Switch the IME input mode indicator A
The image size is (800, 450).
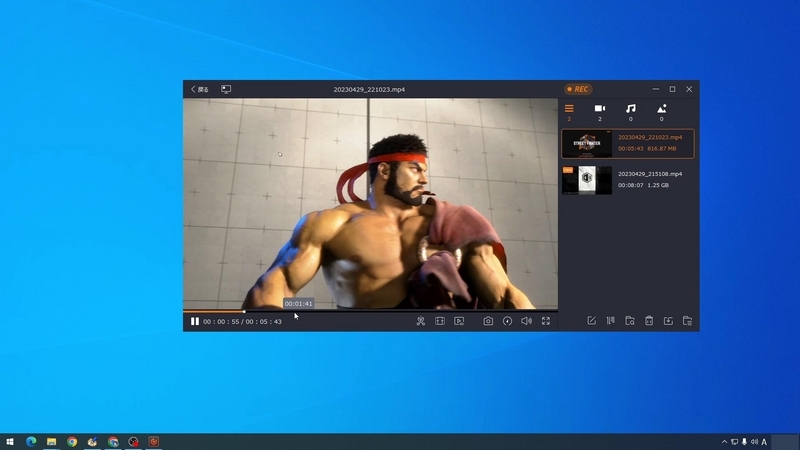[764, 442]
